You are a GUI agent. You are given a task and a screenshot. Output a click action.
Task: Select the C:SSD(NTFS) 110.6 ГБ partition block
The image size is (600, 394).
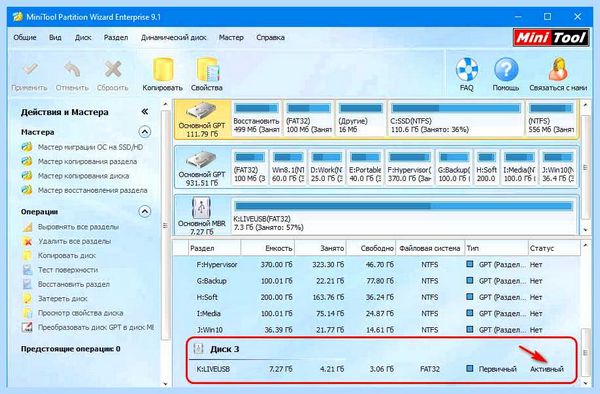click(x=456, y=118)
